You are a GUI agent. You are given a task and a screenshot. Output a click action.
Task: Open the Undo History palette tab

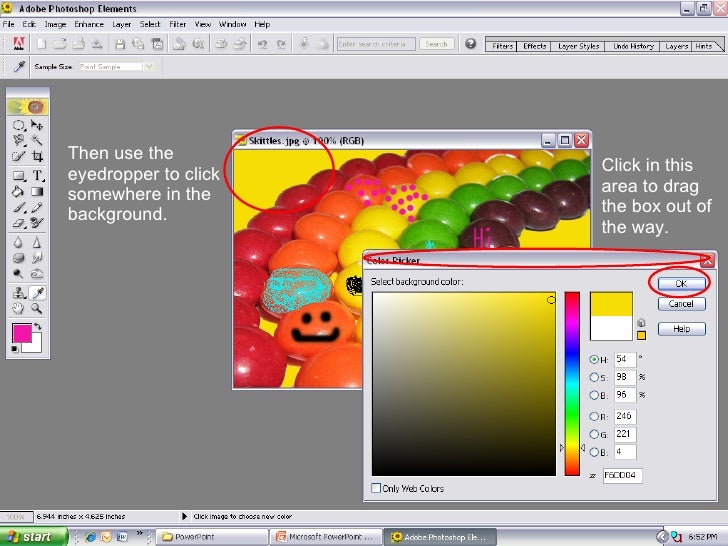(x=634, y=45)
